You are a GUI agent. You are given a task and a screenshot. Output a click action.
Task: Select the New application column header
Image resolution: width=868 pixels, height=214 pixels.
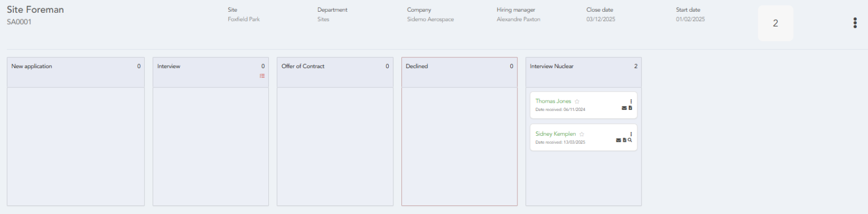32,66
